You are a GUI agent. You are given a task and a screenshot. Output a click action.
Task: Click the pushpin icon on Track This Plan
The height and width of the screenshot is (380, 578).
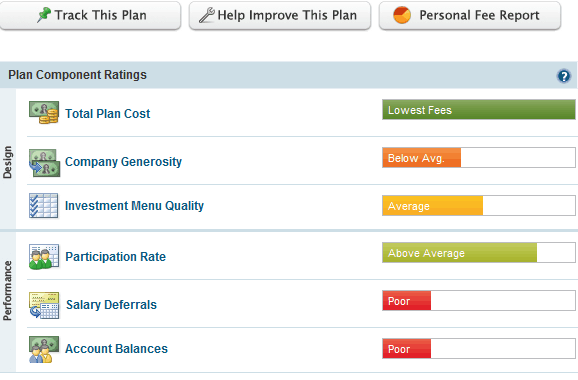click(x=43, y=15)
